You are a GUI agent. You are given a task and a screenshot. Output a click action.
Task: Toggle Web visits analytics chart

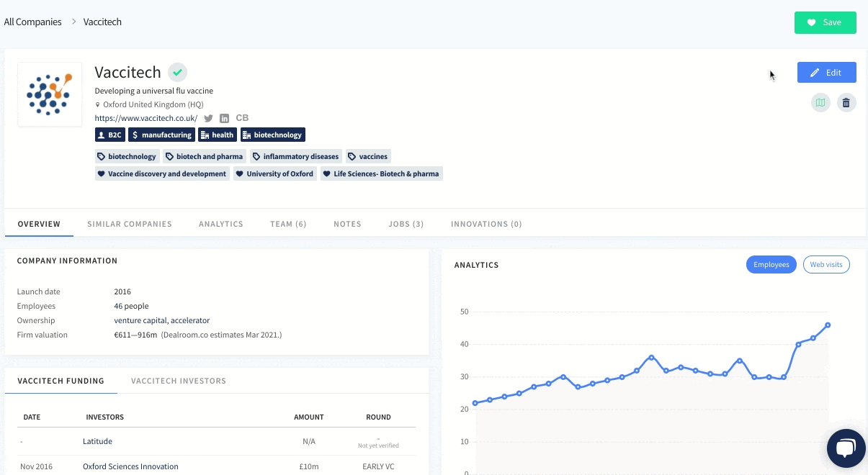click(x=826, y=265)
